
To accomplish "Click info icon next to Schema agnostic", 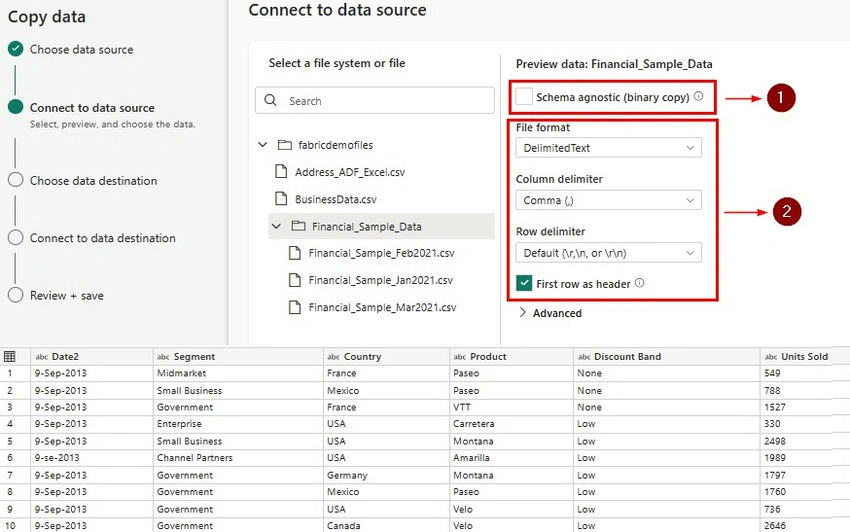I will coord(699,96).
